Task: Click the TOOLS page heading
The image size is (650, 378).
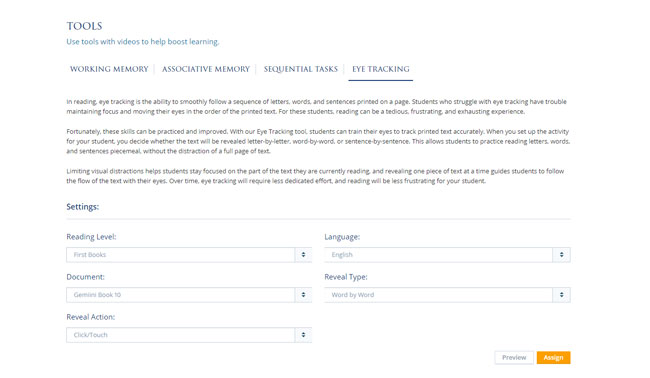Action: point(84,26)
